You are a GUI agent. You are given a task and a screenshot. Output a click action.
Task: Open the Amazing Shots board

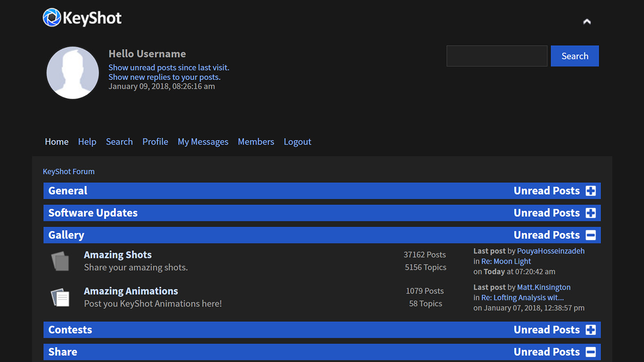118,255
